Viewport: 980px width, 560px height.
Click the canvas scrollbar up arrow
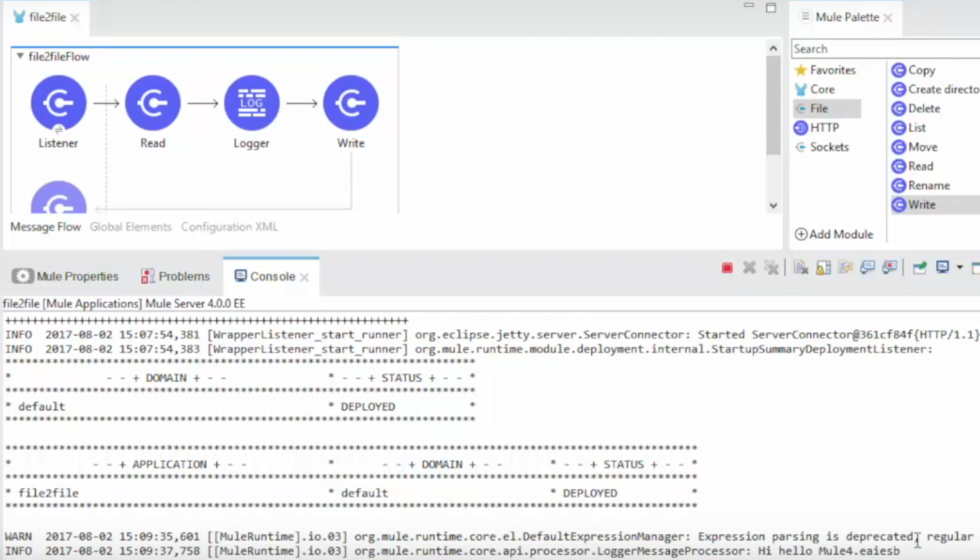point(773,48)
